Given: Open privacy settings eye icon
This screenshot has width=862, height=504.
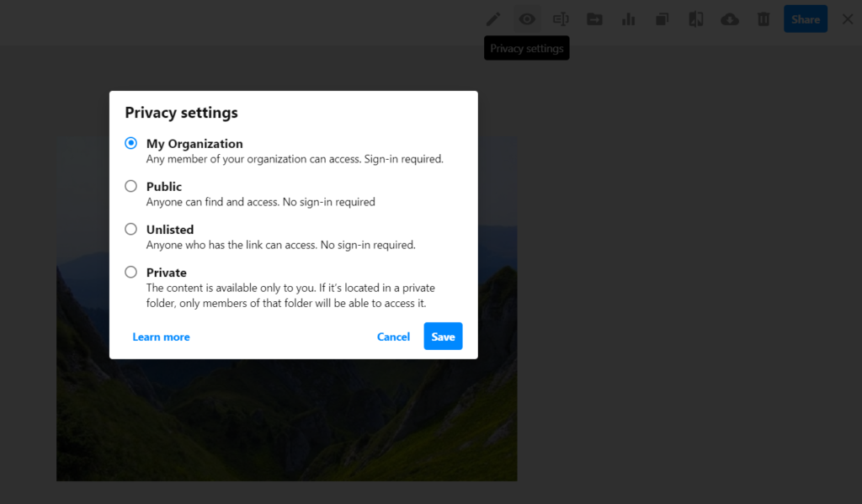Looking at the screenshot, I should coord(527,19).
